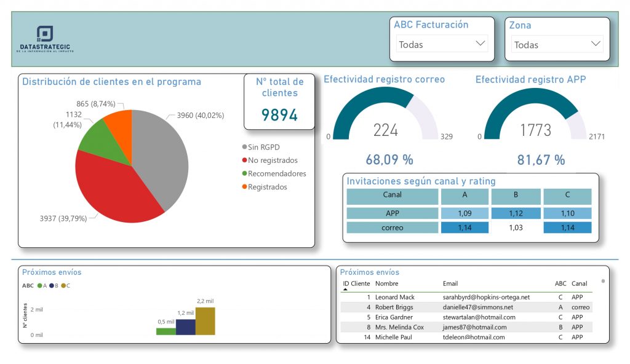Click the Nombre column header

point(386,284)
